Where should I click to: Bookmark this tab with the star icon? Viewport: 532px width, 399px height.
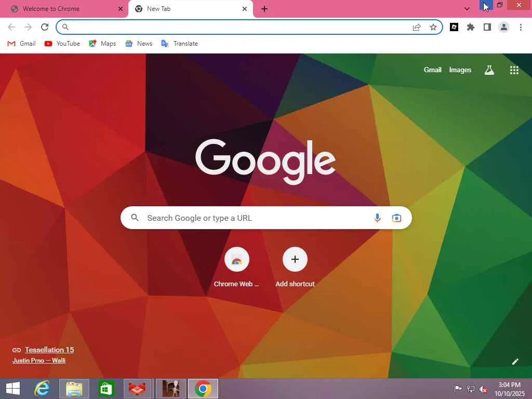pos(433,27)
